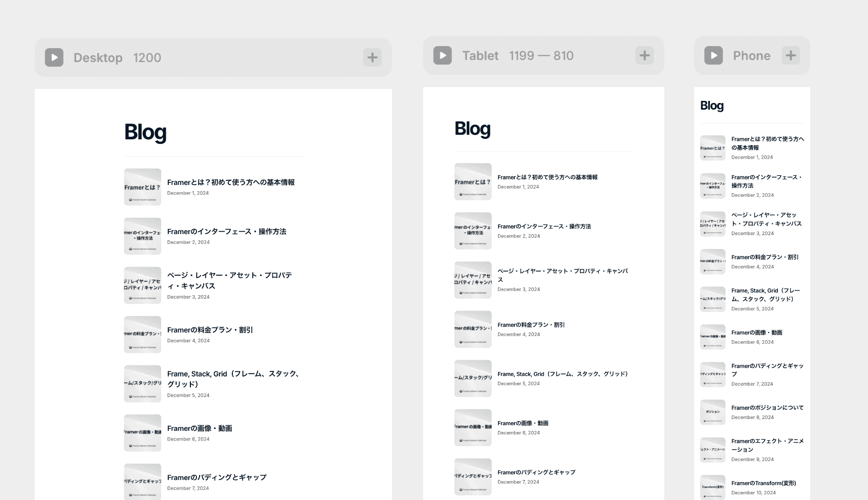Open the December 1 post thumbnail in Phone
868x500 pixels.
(x=713, y=148)
